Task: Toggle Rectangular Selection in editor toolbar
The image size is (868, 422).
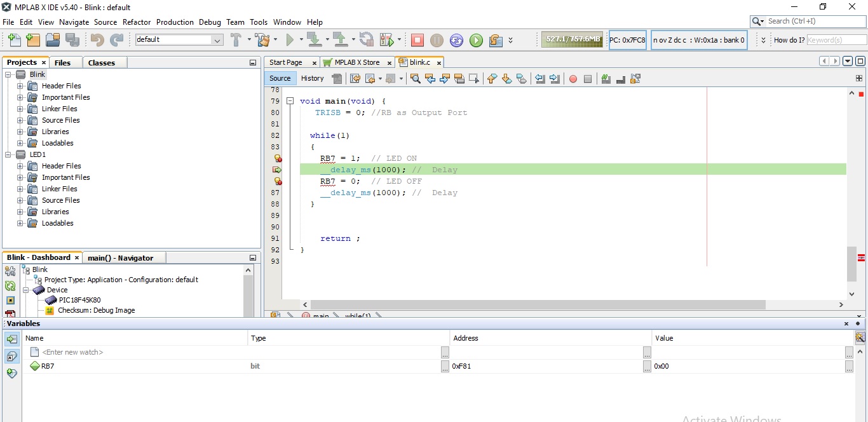Action: (474, 79)
